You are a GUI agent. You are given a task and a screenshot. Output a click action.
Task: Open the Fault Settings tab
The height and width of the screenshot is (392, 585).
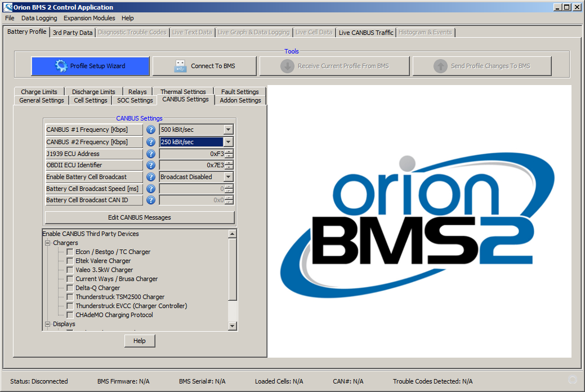[240, 91]
